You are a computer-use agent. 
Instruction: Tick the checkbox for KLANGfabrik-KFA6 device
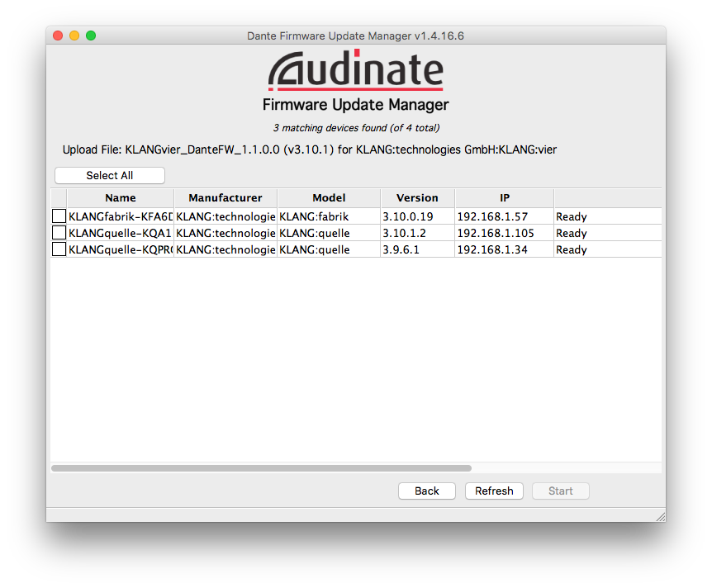pyautogui.click(x=59, y=216)
